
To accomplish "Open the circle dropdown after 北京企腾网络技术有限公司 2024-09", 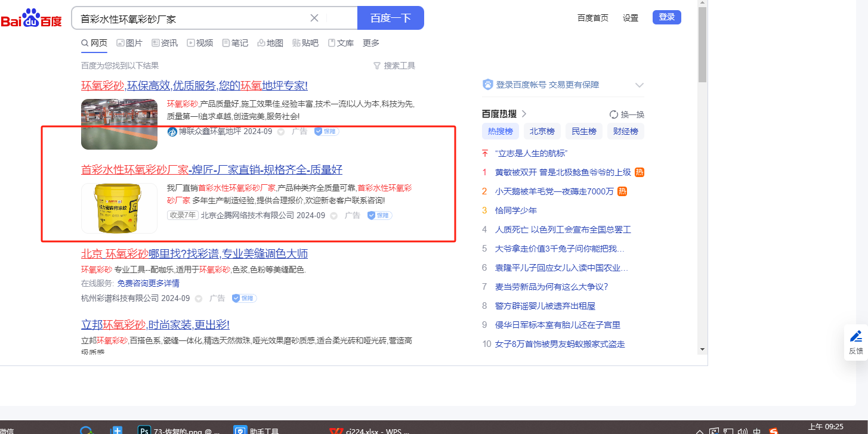I will click(x=334, y=216).
